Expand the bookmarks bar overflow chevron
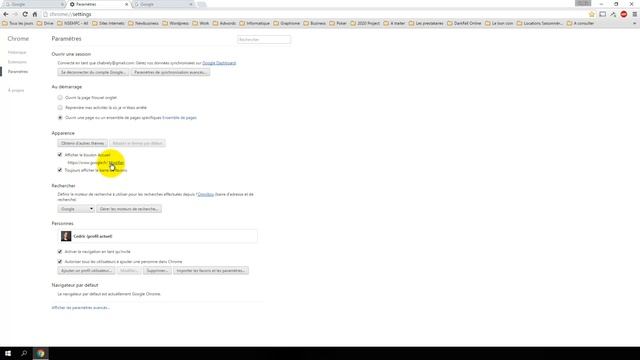 (634, 23)
